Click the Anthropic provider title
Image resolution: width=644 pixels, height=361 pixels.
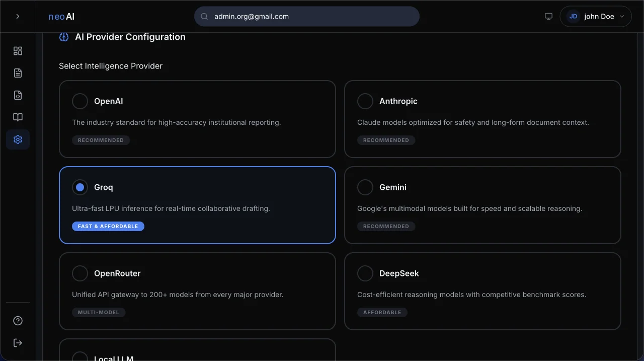click(398, 101)
